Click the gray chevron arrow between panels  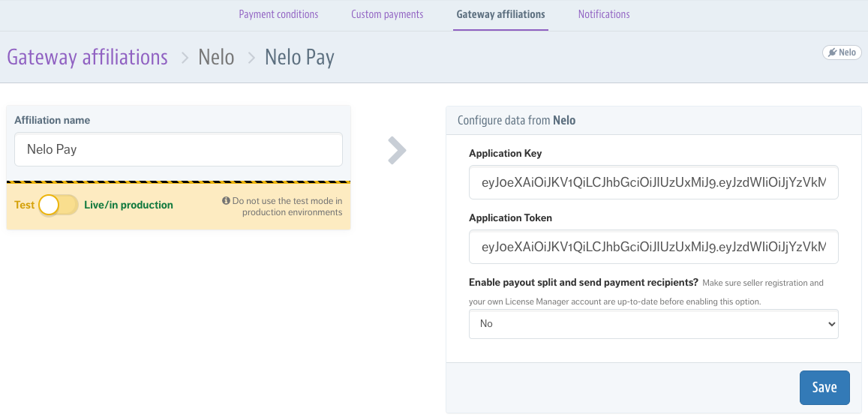click(398, 151)
